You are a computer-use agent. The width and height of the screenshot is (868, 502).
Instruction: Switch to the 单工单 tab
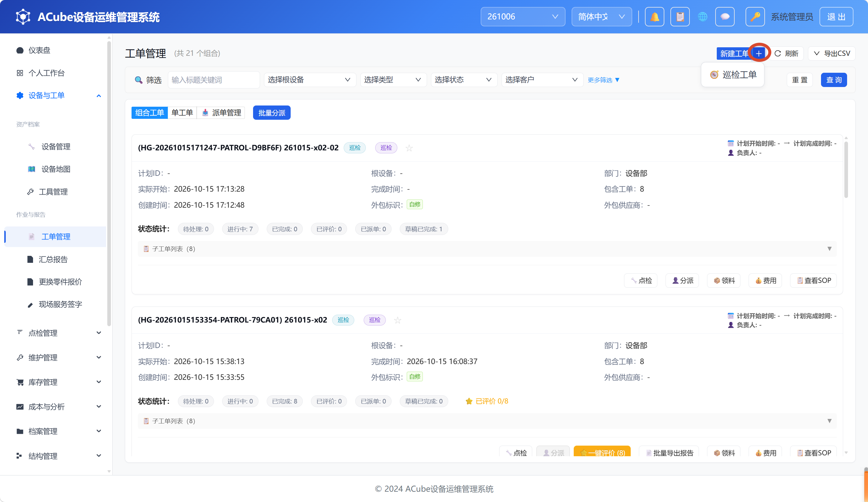tap(182, 113)
